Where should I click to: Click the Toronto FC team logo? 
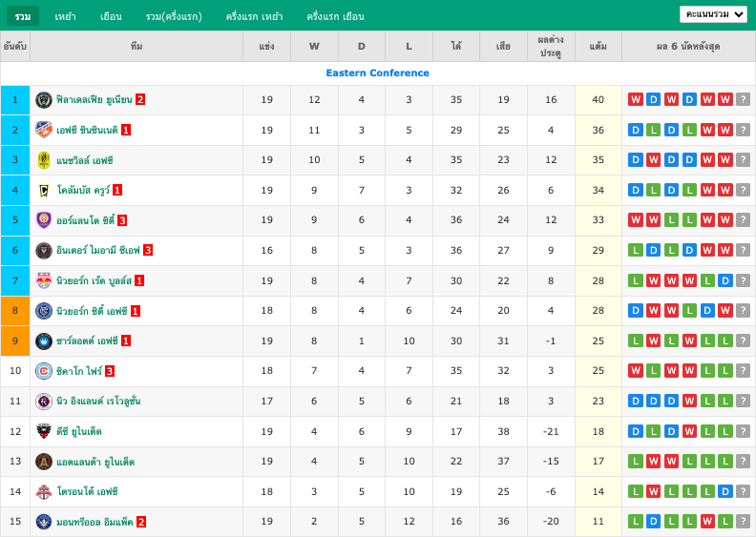[x=44, y=492]
